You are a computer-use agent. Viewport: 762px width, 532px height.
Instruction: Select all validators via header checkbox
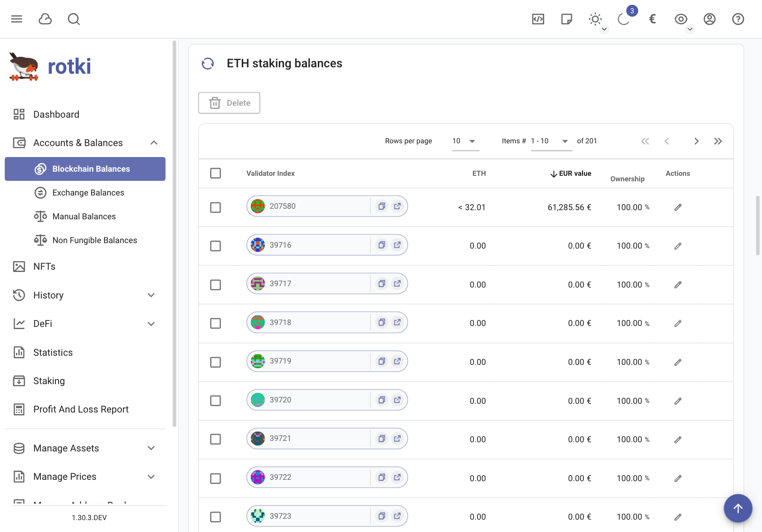[x=215, y=173]
